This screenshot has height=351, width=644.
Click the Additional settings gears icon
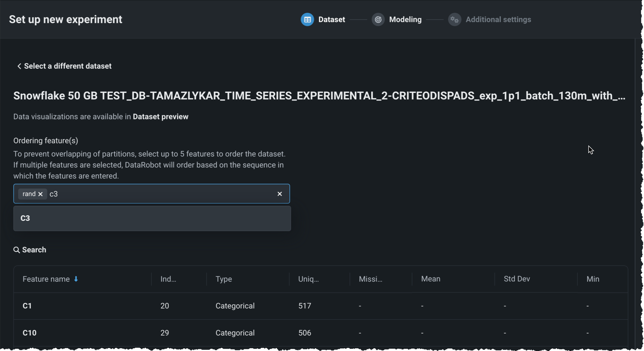[x=454, y=19]
